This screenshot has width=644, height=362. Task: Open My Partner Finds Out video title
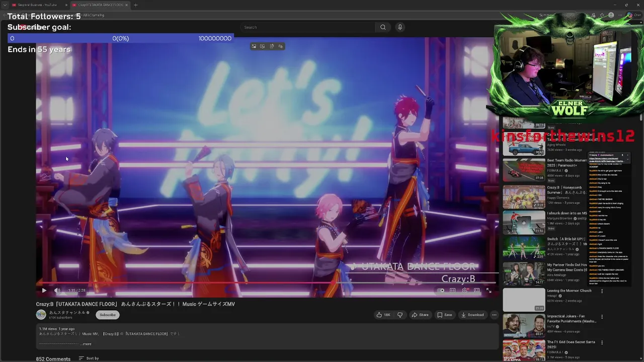click(x=567, y=267)
